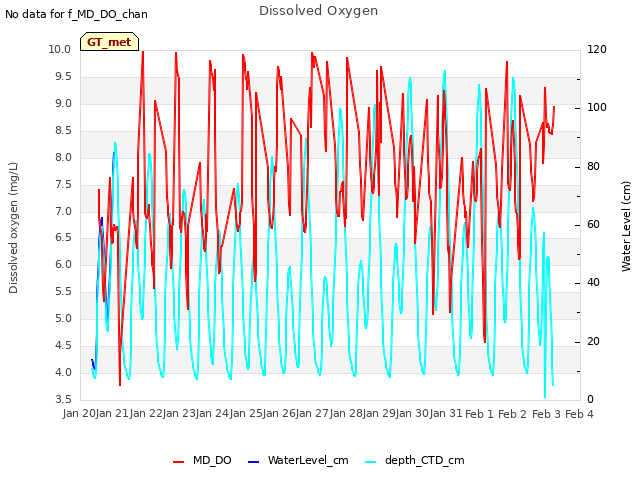Click the 0 right axis value
The image size is (640, 480).
(x=590, y=399)
